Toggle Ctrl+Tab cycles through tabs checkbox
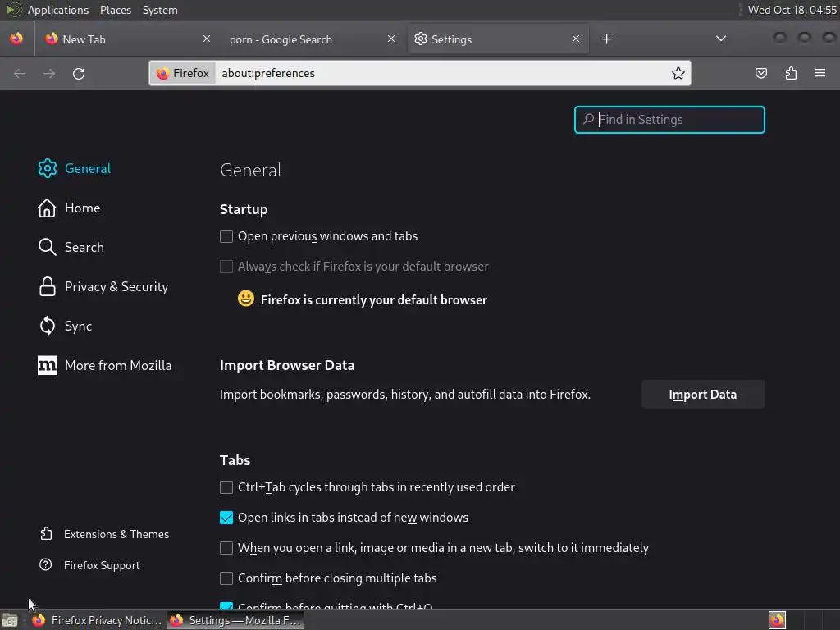This screenshot has width=840, height=630. [226, 487]
